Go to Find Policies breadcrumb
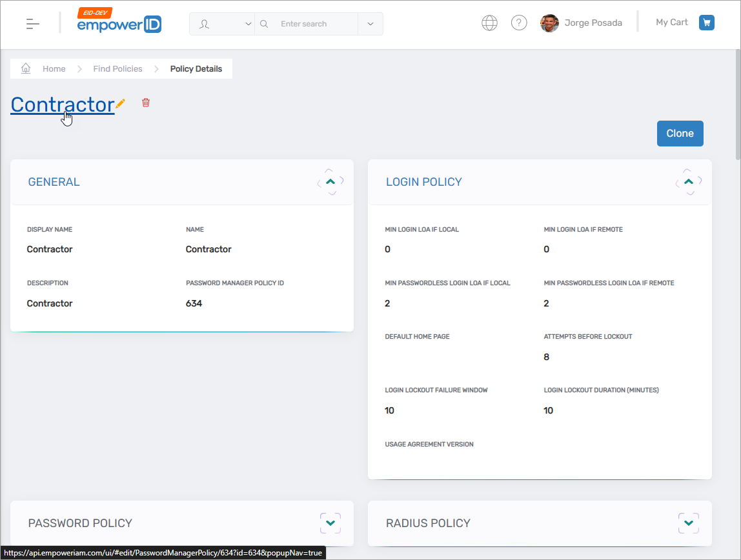The image size is (741, 560). pyautogui.click(x=117, y=69)
